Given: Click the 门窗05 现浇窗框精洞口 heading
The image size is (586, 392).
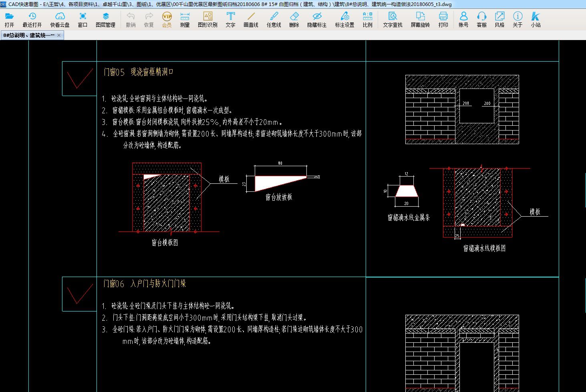Looking at the screenshot, I should (x=139, y=72).
